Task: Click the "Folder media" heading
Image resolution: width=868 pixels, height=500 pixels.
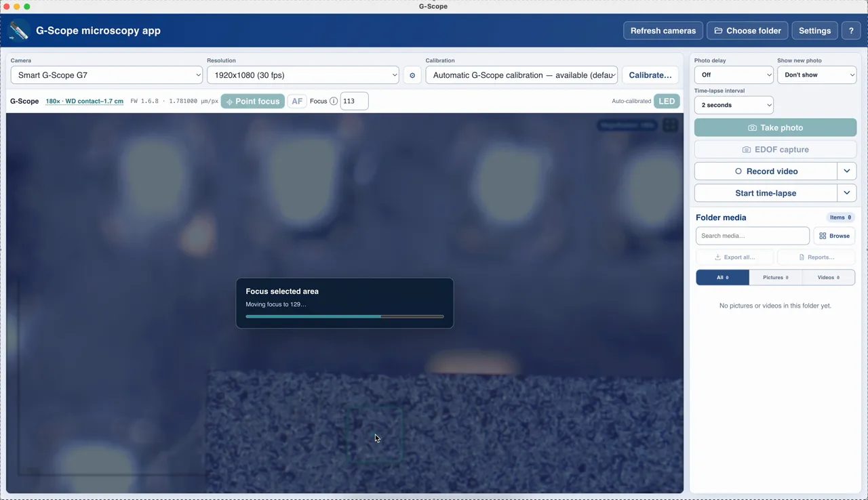Action: (721, 217)
